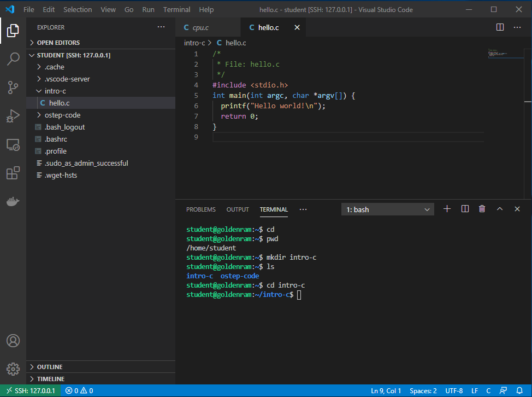Switch to the Output panel tab
This screenshot has height=397, width=532.
(238, 209)
